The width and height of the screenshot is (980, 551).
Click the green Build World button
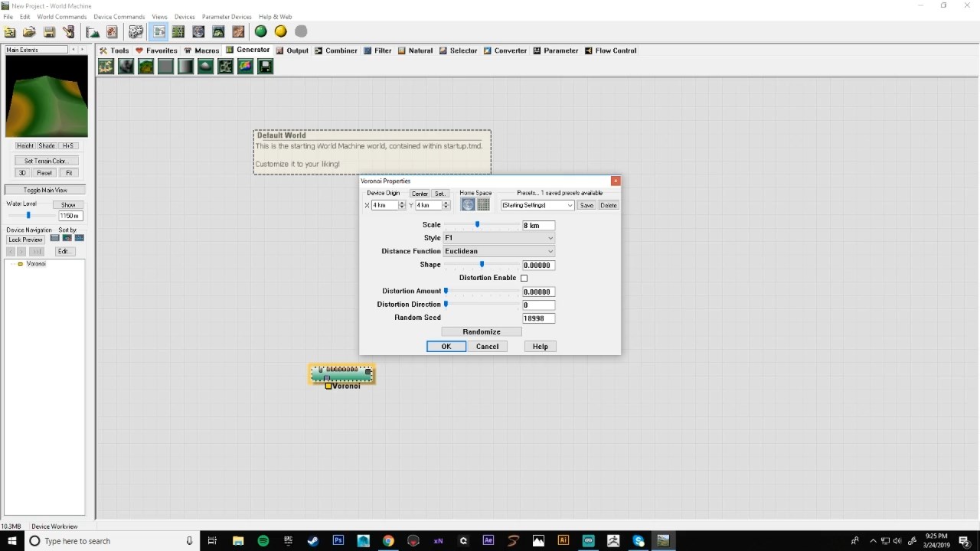tap(261, 31)
